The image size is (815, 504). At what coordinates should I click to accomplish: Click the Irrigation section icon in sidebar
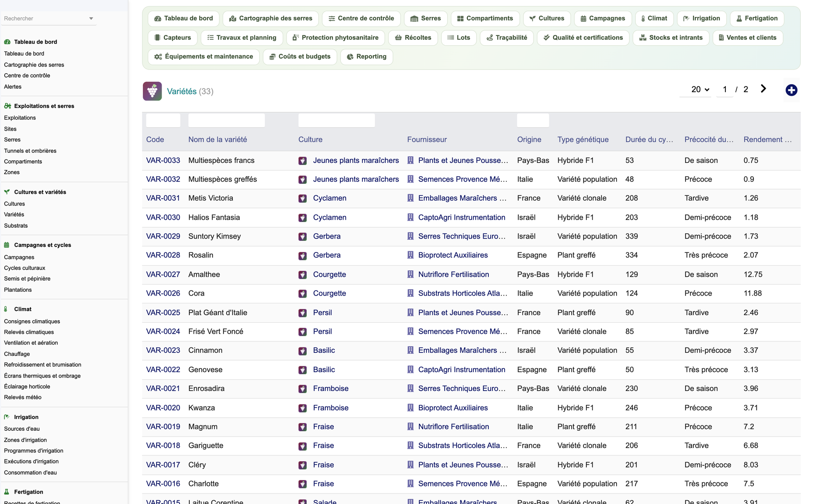7,417
